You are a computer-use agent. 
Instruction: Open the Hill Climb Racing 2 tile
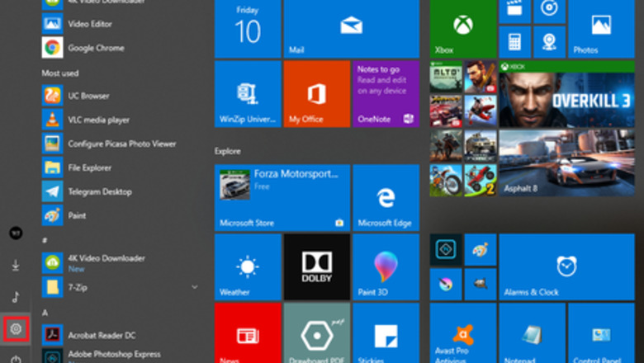point(481,180)
